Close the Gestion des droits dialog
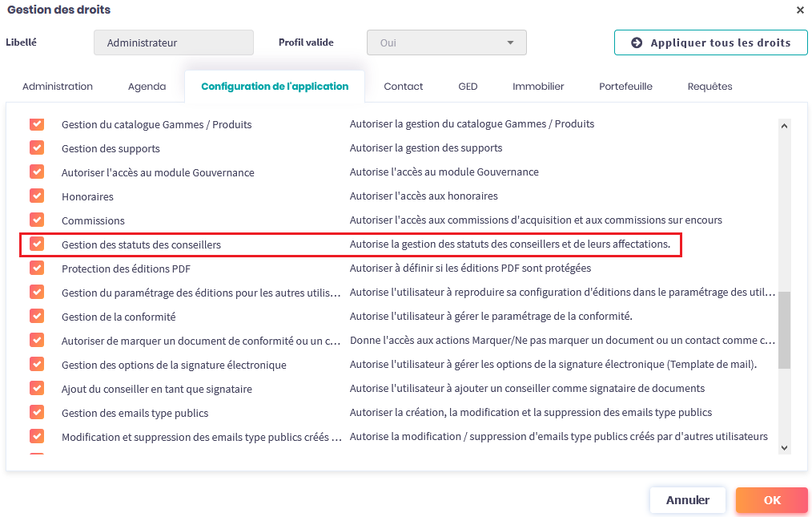812x517 pixels. pyautogui.click(x=800, y=10)
